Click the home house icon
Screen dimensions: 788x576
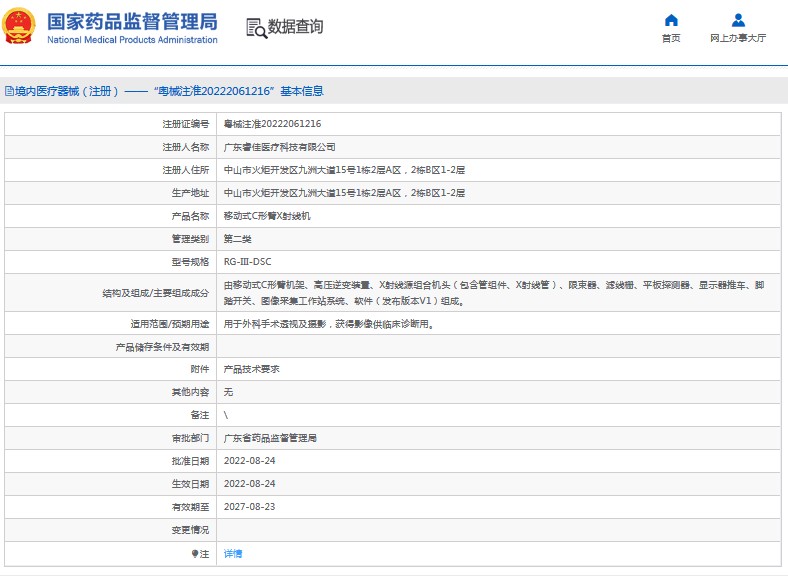pyautogui.click(x=671, y=20)
